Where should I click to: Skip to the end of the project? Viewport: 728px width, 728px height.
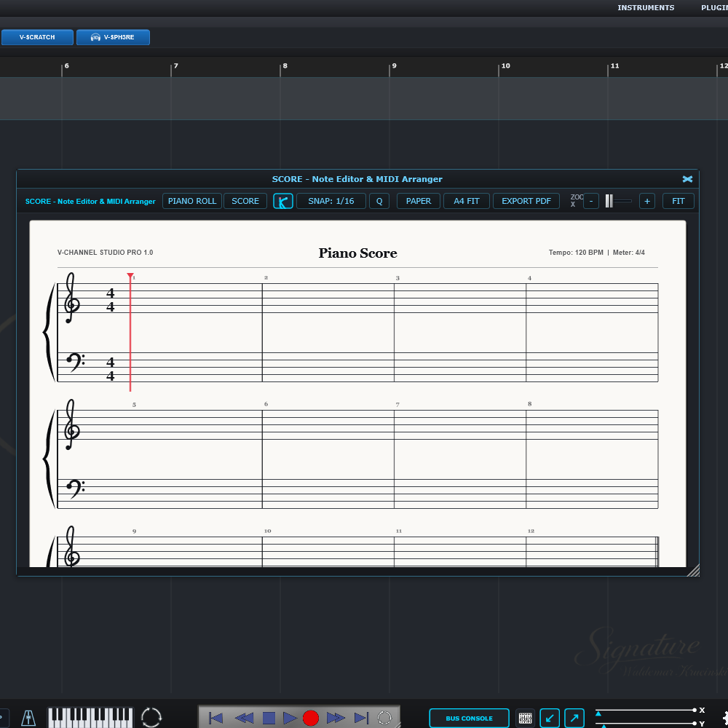point(361,718)
